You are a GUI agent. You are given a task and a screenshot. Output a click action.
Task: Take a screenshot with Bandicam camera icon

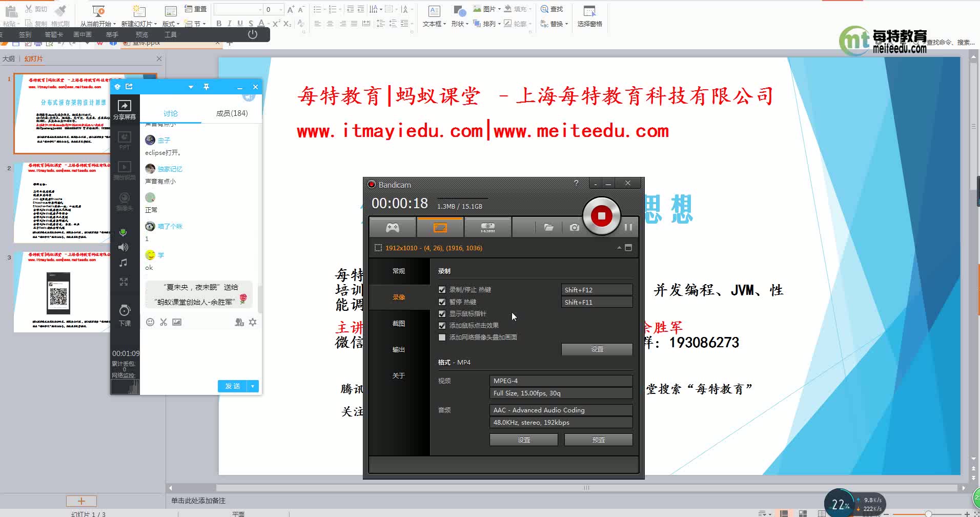click(575, 227)
